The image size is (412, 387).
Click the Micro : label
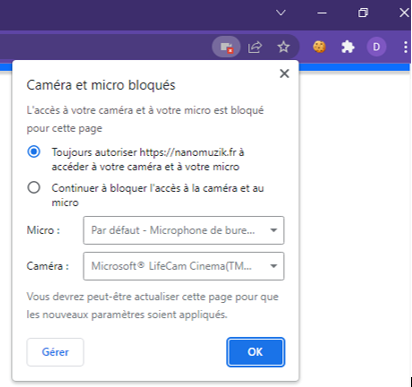click(43, 230)
